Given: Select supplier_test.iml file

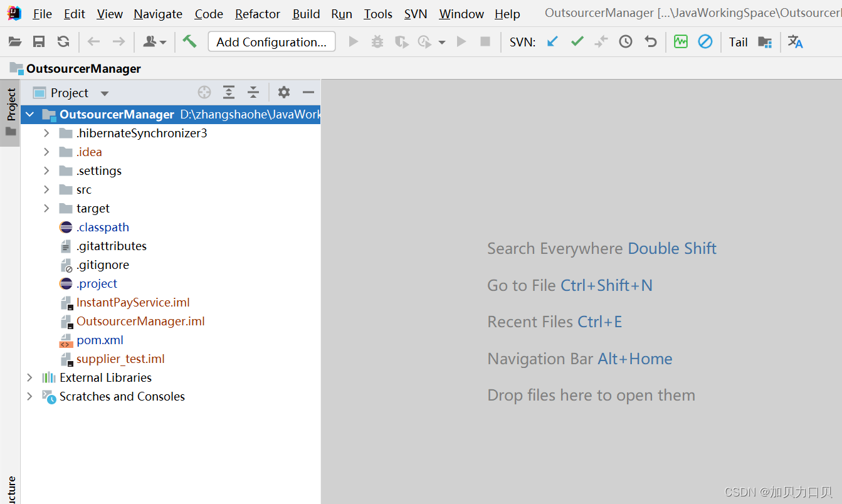Looking at the screenshot, I should 120,359.
